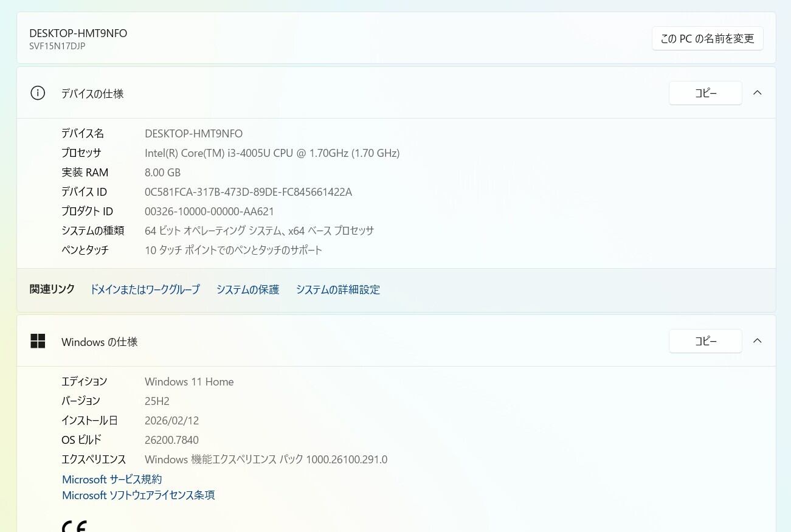Click the 実装 RAM label
Screen dimensions: 791x532
click(x=85, y=173)
